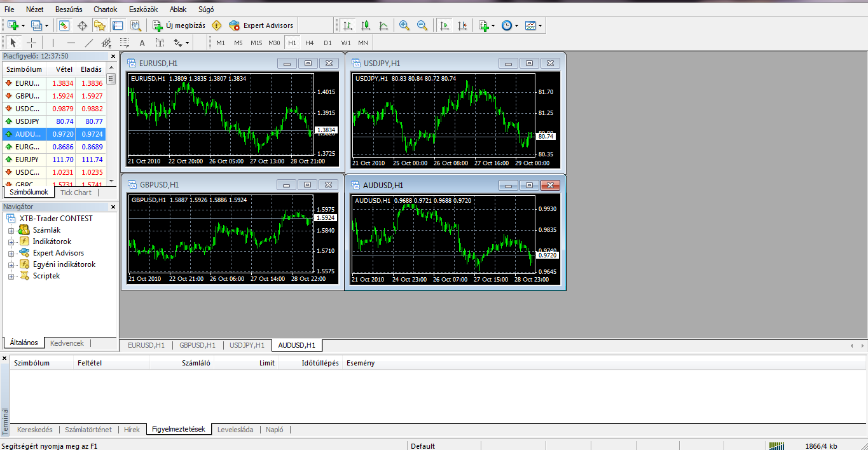Open the Kereskedés terminal tab
The image size is (868, 450).
(x=35, y=430)
